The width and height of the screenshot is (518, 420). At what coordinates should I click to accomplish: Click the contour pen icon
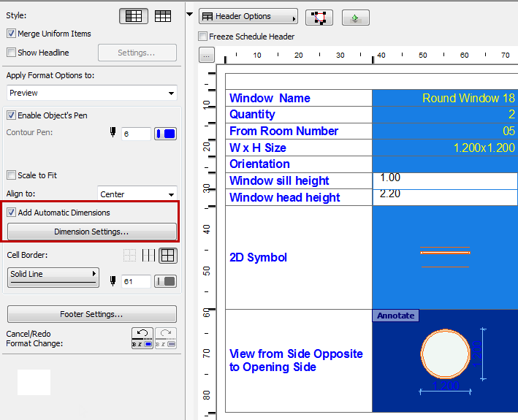tap(113, 132)
